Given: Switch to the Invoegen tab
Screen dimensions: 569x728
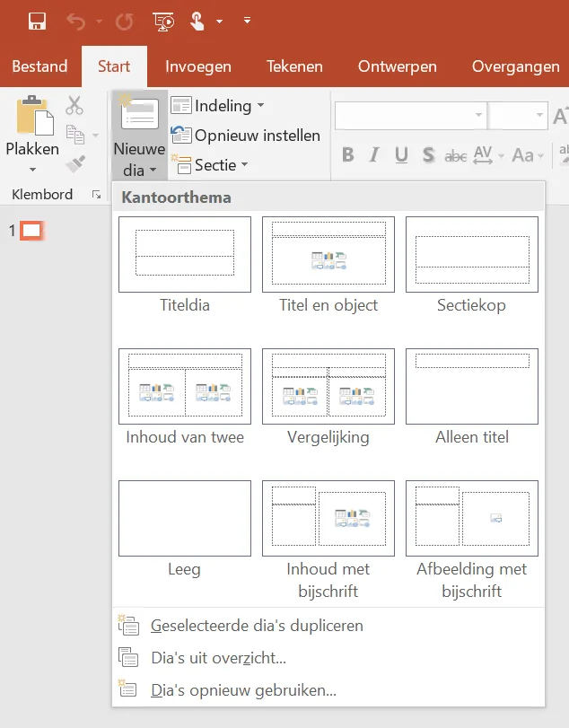Looking at the screenshot, I should [x=198, y=66].
